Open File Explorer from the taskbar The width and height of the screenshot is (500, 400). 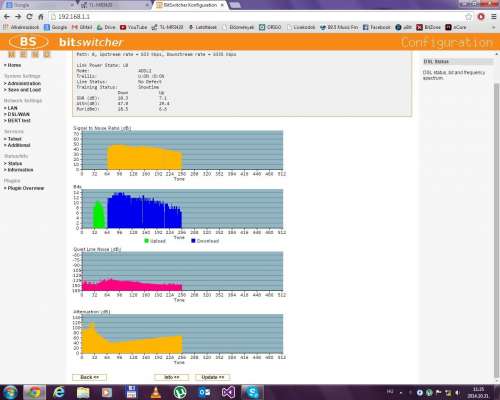[x=83, y=392]
